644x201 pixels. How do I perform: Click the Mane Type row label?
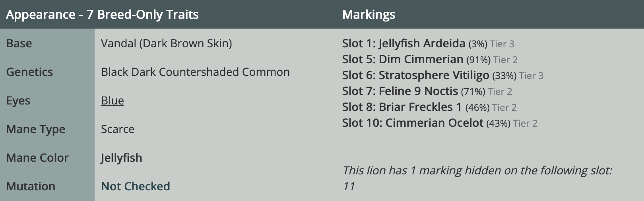point(36,129)
